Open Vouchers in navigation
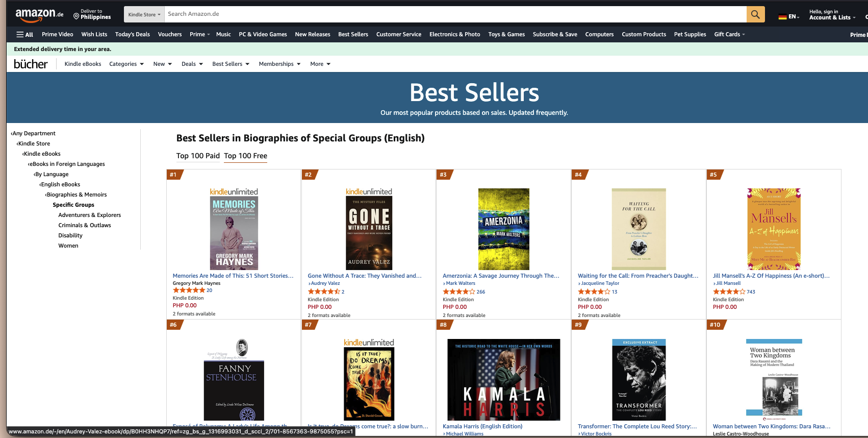This screenshot has width=868, height=438. click(x=170, y=34)
